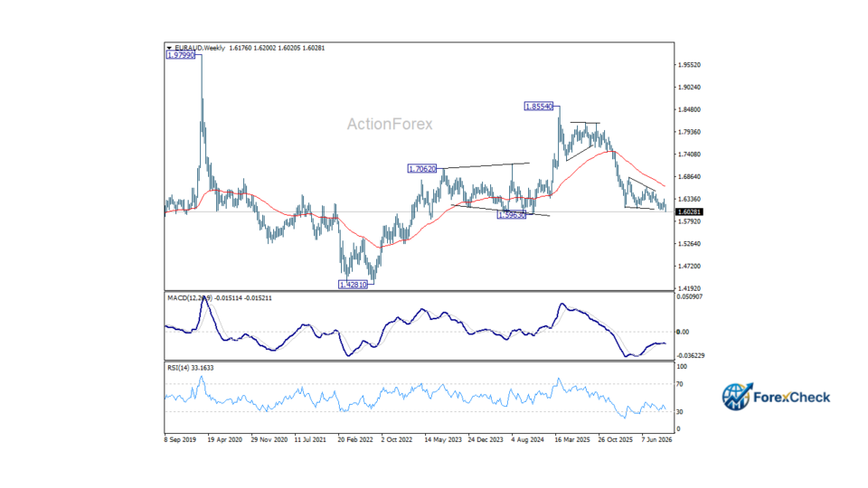This screenshot has width=868, height=488.
Task: Click the 16 Mar 2025 date label
Action: pyautogui.click(x=572, y=440)
